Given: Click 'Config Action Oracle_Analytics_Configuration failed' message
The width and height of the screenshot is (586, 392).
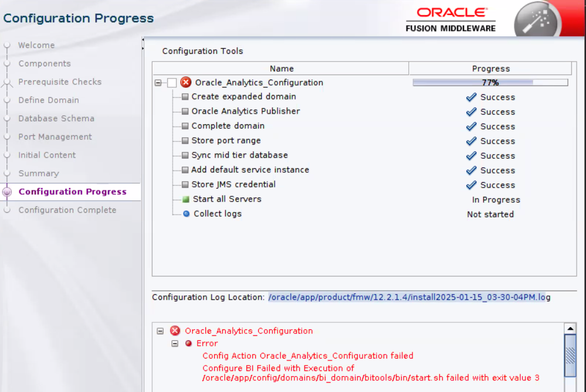Looking at the screenshot, I should click(308, 356).
